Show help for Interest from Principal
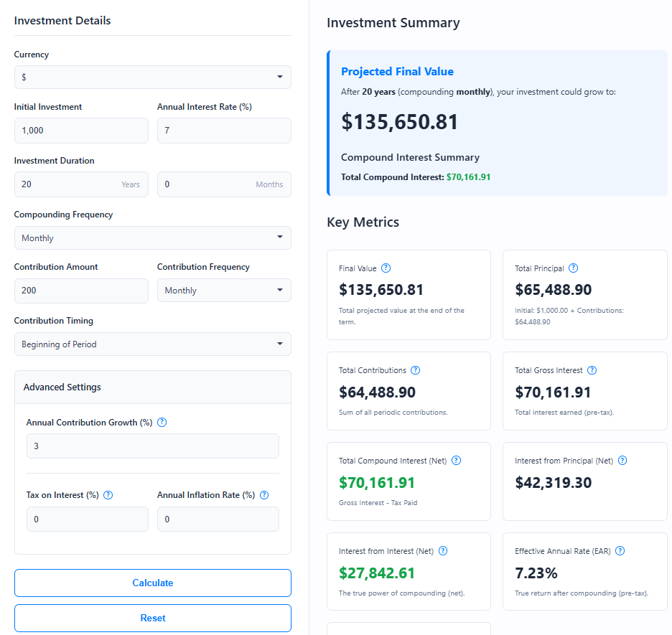The image size is (672, 635). [x=622, y=460]
